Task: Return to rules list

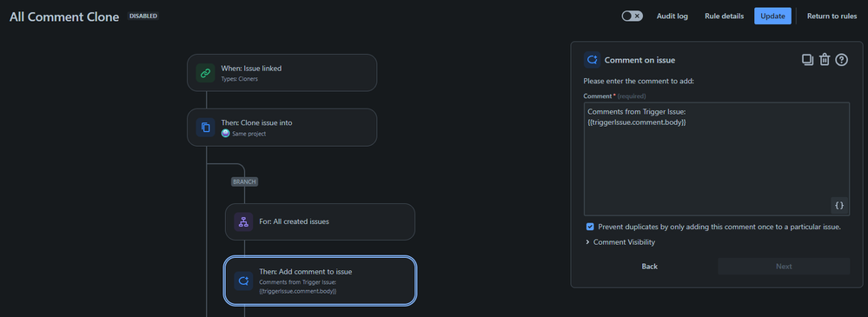Action: click(x=832, y=16)
